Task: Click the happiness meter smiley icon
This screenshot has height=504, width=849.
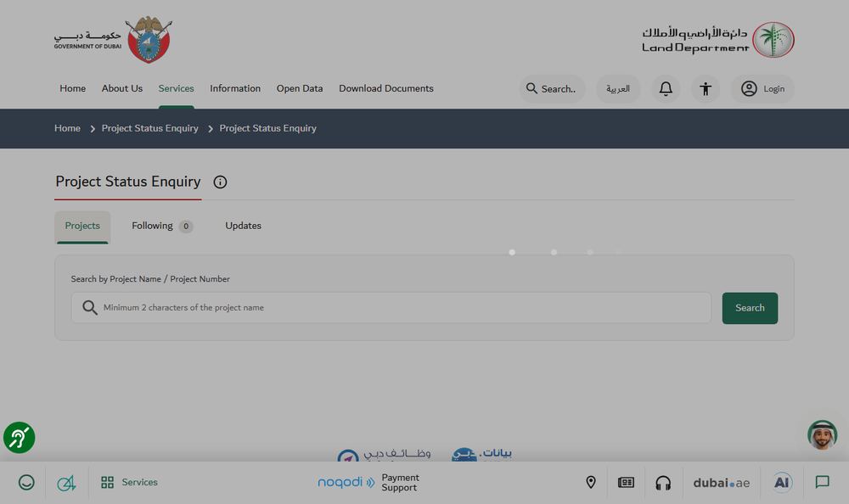Action: point(26,482)
